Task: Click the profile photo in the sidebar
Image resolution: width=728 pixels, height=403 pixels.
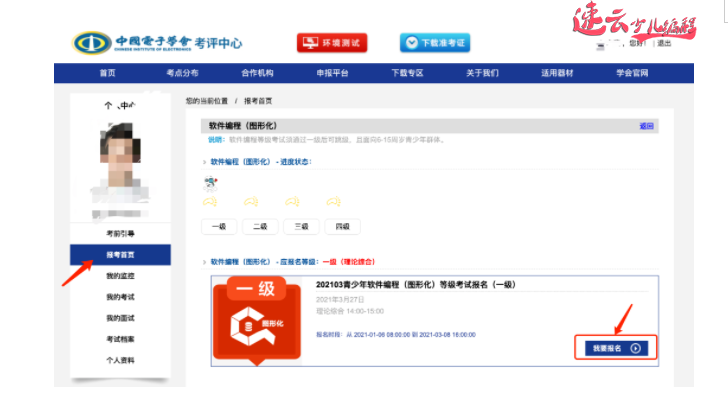Action: [x=120, y=162]
